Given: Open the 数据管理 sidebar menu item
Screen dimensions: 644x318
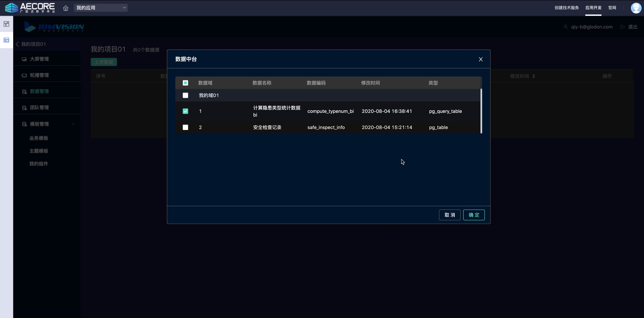Looking at the screenshot, I should coord(39,91).
